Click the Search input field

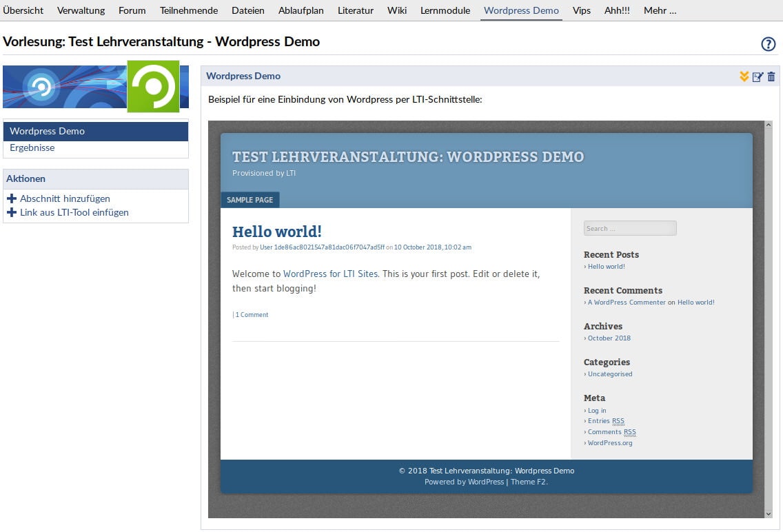coord(630,228)
